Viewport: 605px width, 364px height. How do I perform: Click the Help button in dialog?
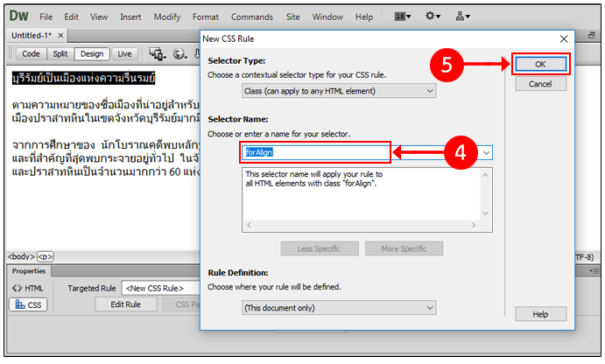pos(539,314)
